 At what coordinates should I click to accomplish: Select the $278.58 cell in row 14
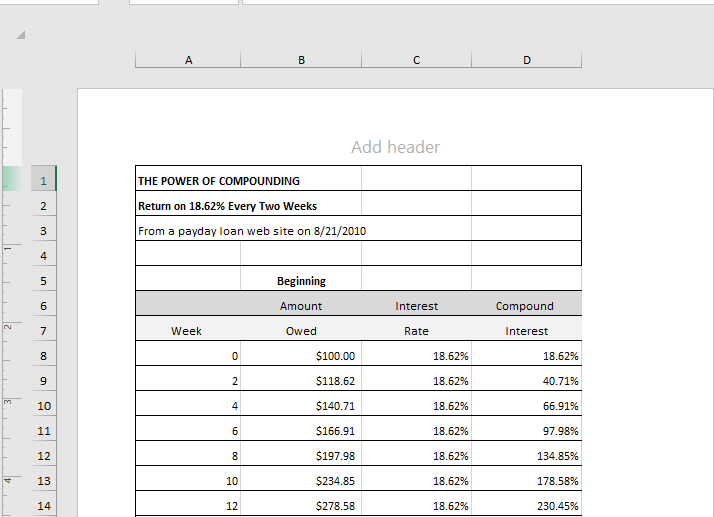point(301,504)
